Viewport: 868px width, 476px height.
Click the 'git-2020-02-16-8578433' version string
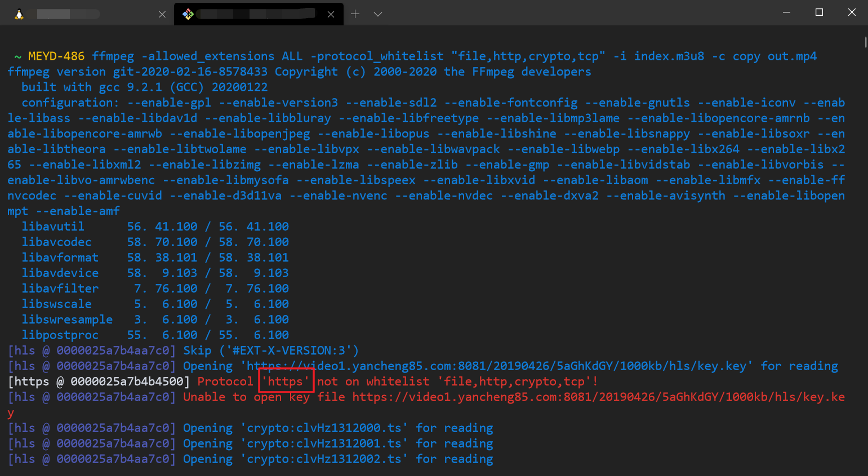tap(190, 72)
